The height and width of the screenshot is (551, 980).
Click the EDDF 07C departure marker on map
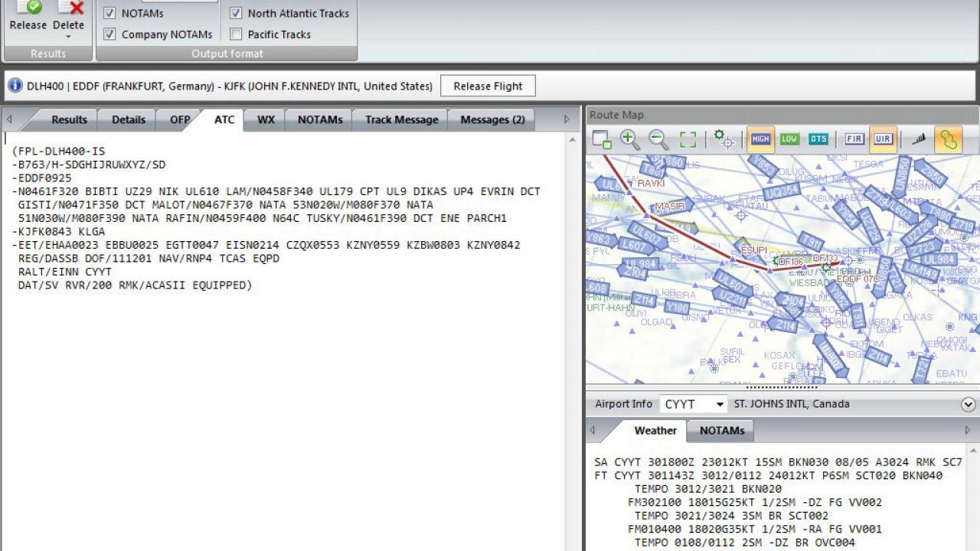857,279
